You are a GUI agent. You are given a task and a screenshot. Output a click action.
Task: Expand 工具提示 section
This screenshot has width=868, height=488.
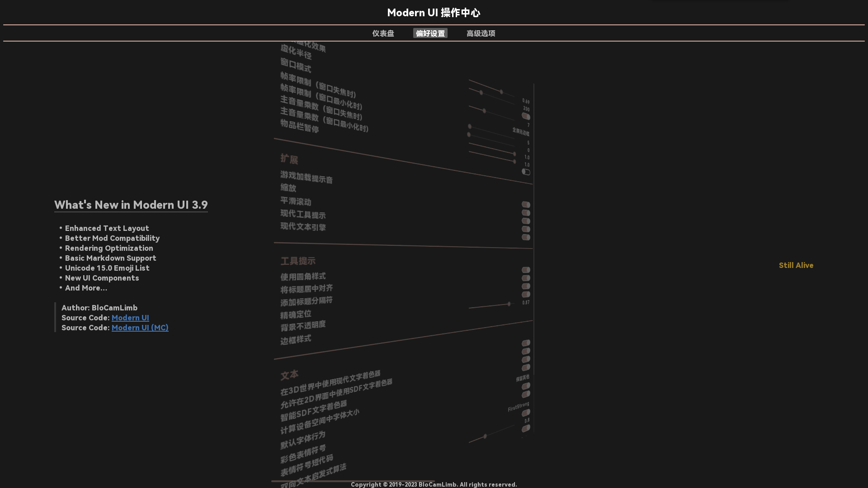click(x=297, y=260)
